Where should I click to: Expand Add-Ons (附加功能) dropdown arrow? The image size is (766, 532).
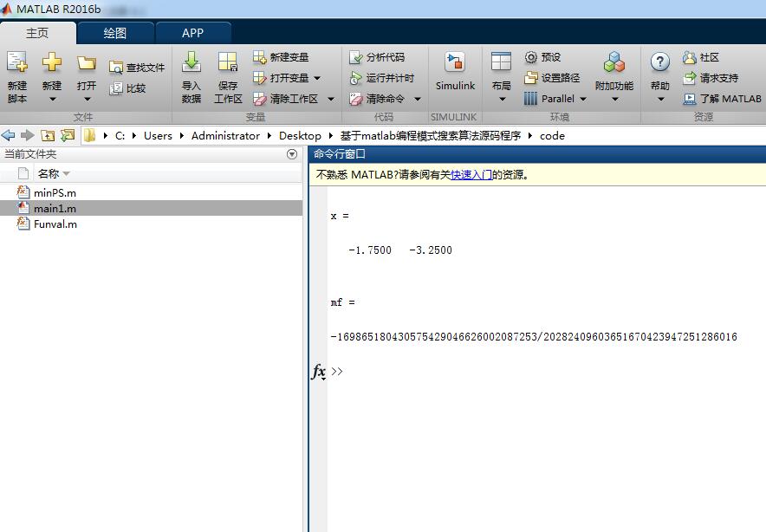tap(615, 99)
